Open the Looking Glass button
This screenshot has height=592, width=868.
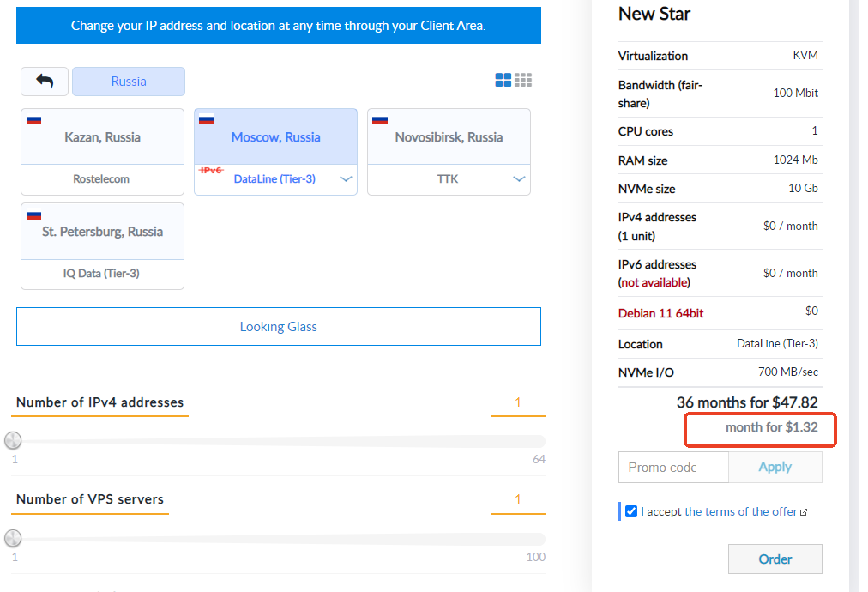tap(279, 327)
